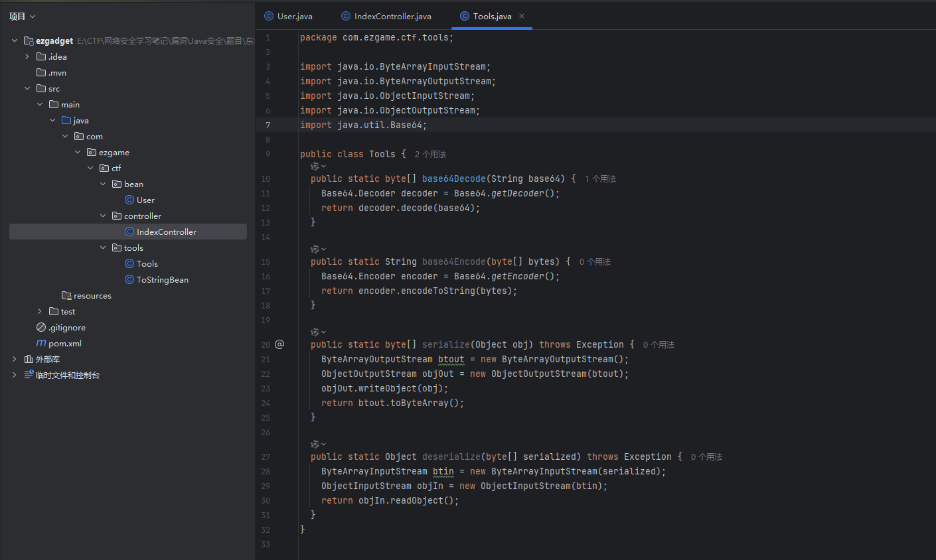
Task: Expand the test folder
Action: point(40,312)
